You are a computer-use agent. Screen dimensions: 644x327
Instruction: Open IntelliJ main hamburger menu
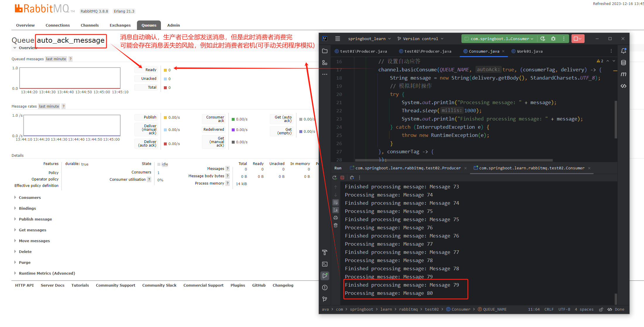tap(338, 39)
